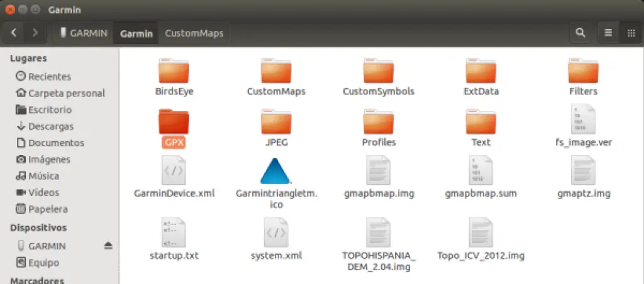Image resolution: width=644 pixels, height=284 pixels.
Task: Open Vídeos in the sidebar
Action: pos(37,192)
